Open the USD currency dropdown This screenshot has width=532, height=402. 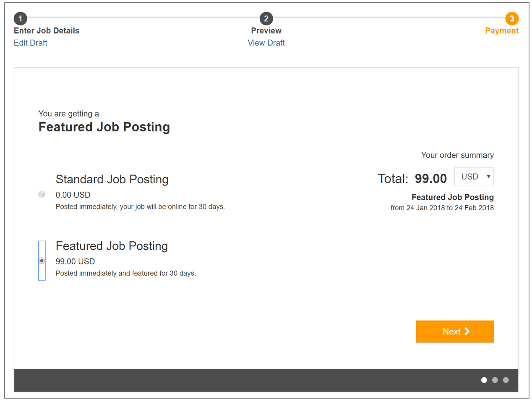tap(474, 177)
